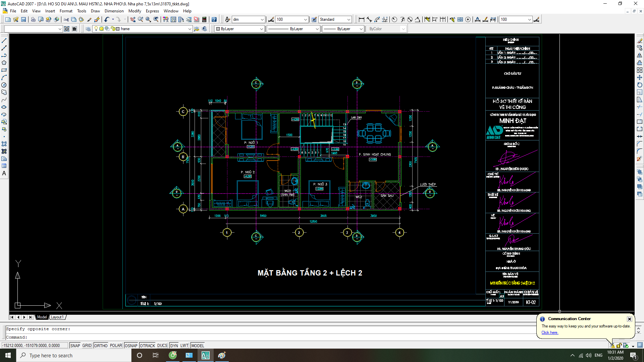Toggle OTRACK in status bar

point(148,346)
